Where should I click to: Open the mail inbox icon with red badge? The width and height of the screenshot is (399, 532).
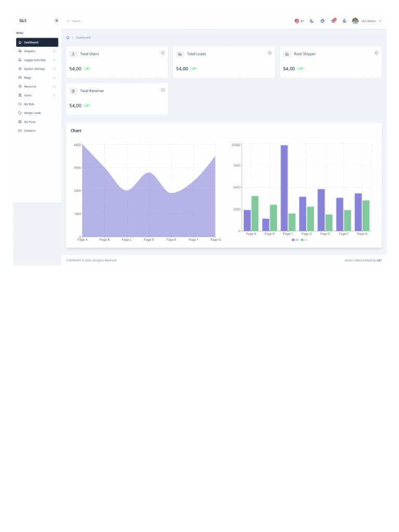coord(334,21)
